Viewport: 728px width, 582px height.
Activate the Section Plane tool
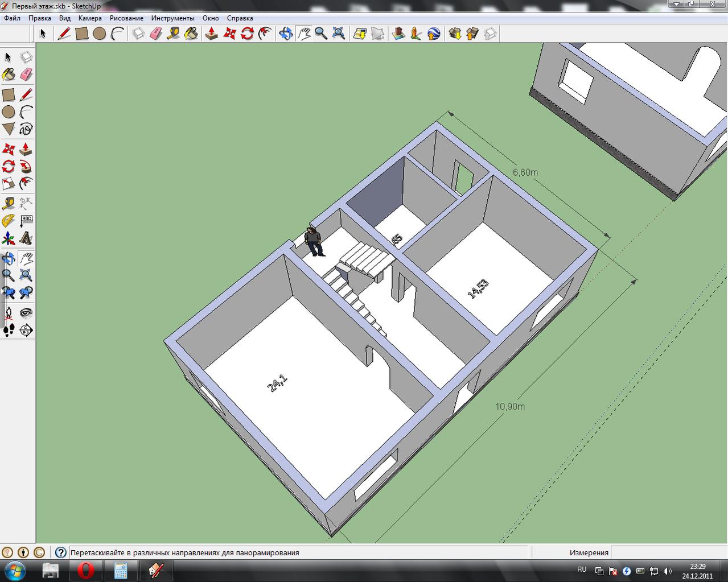(x=26, y=330)
